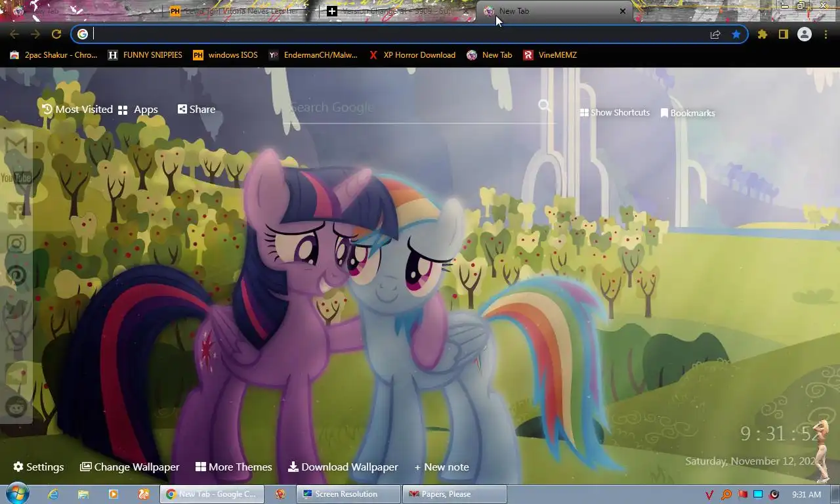
Task: Click the forward navigation arrow
Action: (x=35, y=34)
